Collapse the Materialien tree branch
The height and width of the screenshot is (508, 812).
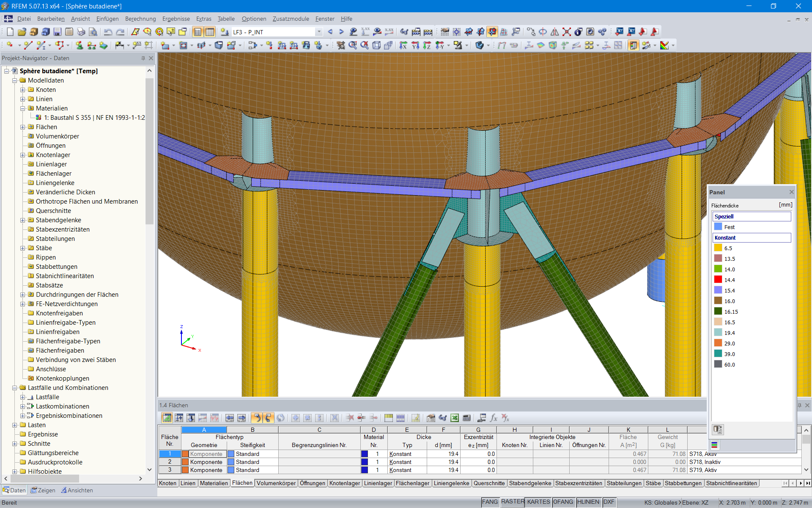coord(23,108)
